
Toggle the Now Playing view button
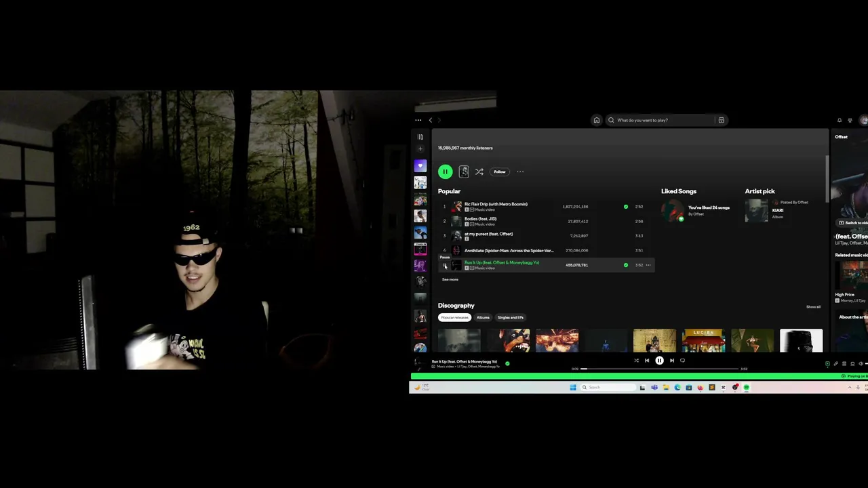827,364
